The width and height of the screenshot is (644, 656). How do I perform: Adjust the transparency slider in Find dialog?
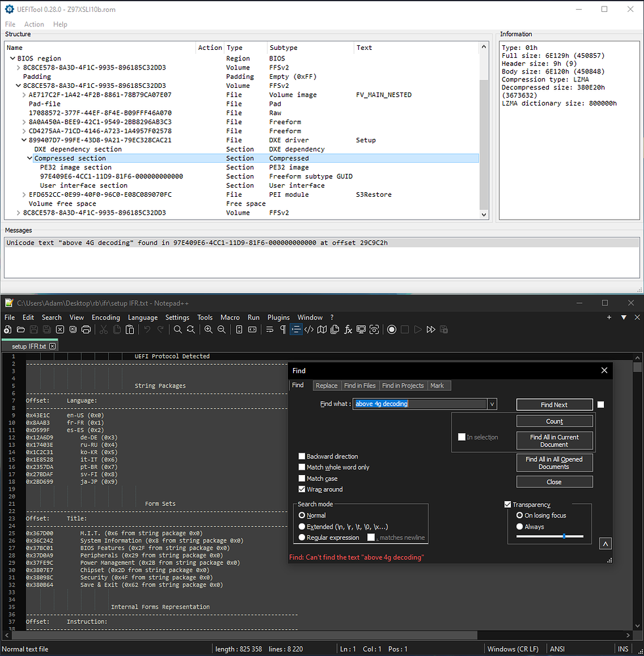pos(564,536)
